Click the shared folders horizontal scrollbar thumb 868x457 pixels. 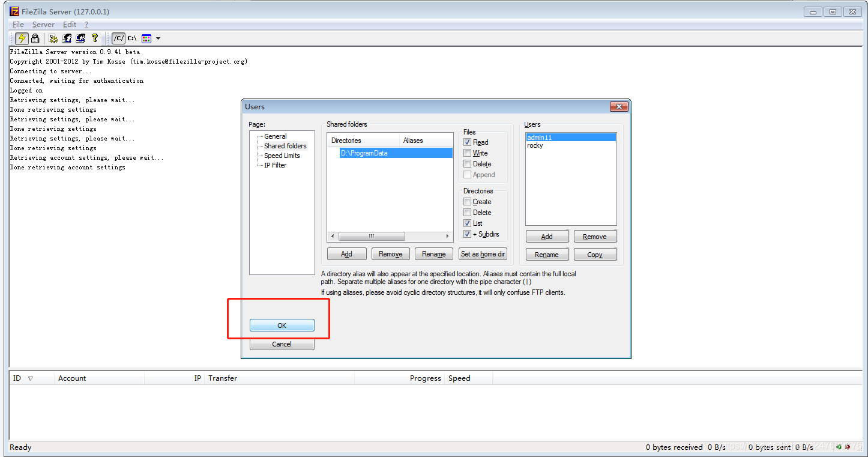point(372,237)
